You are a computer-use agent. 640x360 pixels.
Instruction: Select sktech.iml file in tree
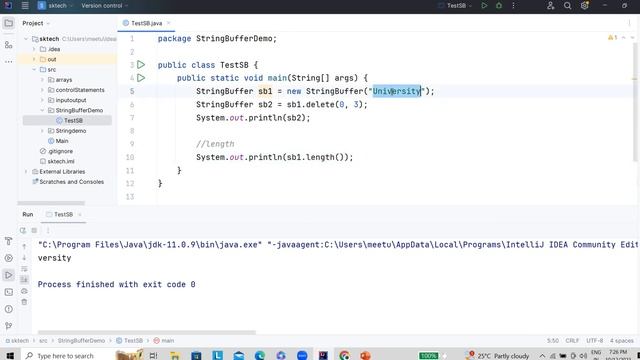coord(57,161)
